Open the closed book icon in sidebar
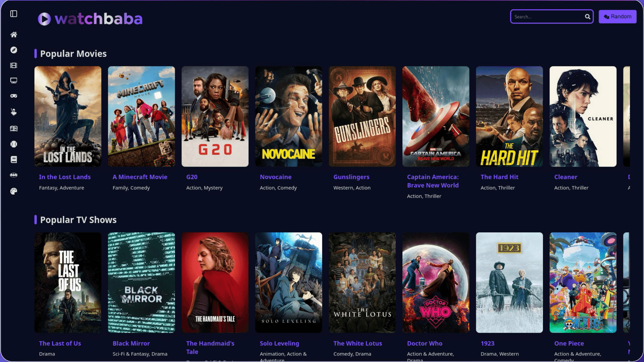The width and height of the screenshot is (644, 362). pyautogui.click(x=14, y=160)
